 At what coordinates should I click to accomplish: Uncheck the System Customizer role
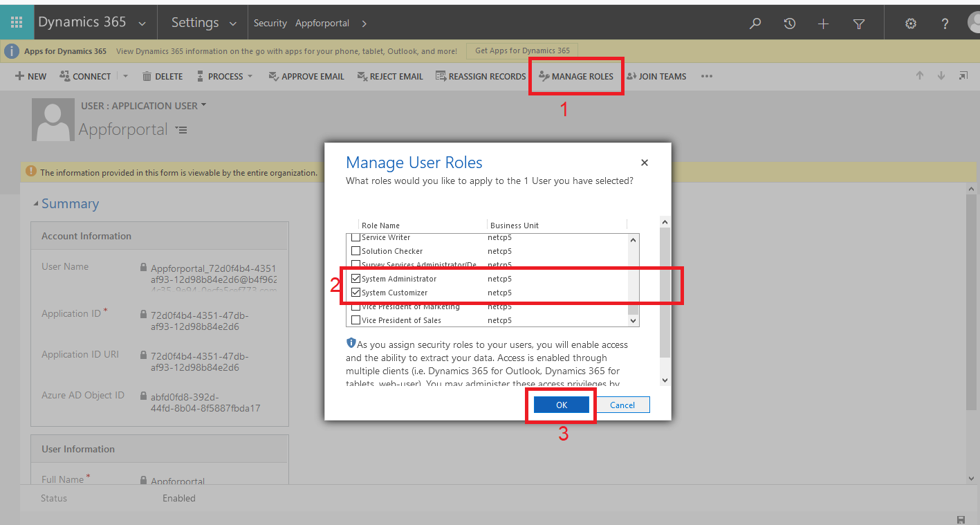(x=356, y=293)
